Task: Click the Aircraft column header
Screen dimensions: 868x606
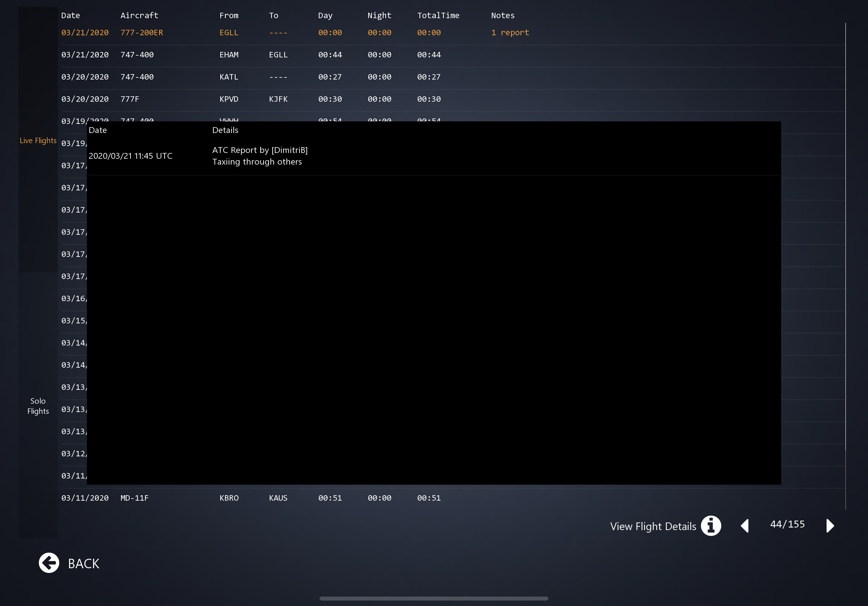Action: (x=139, y=16)
